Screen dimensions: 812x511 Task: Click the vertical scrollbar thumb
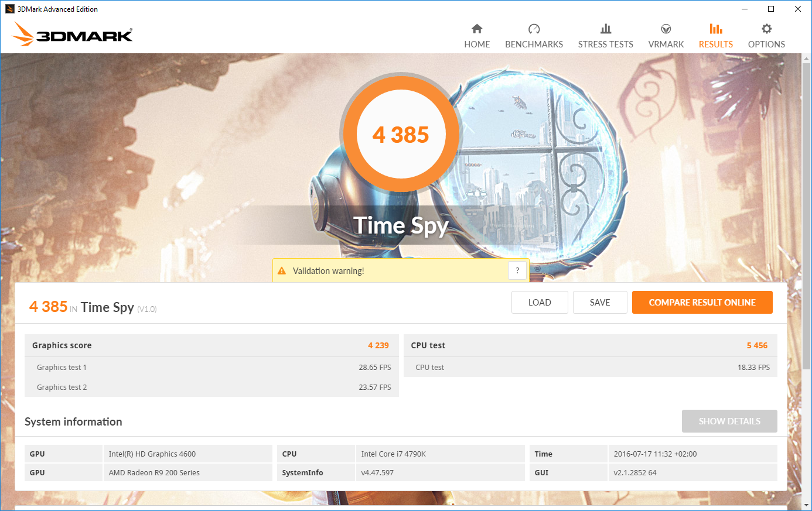point(806,217)
